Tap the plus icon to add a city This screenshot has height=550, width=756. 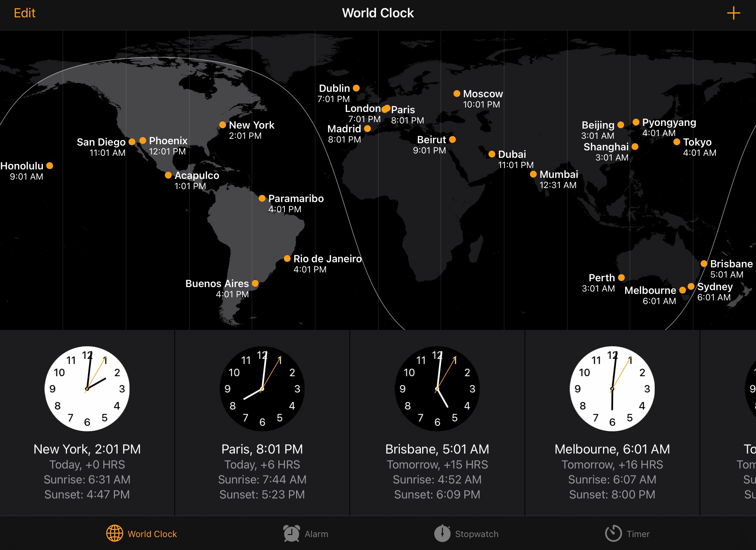pos(733,13)
